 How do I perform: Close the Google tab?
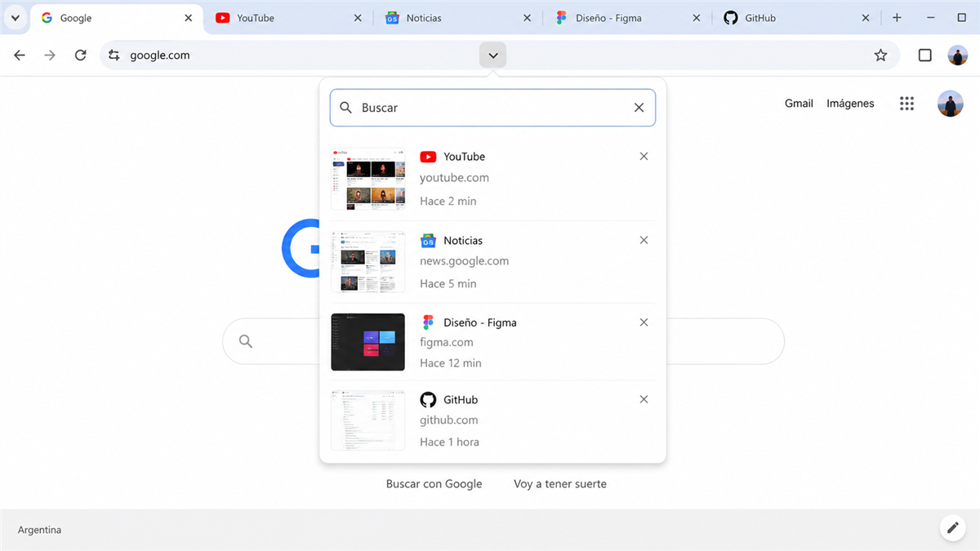189,18
